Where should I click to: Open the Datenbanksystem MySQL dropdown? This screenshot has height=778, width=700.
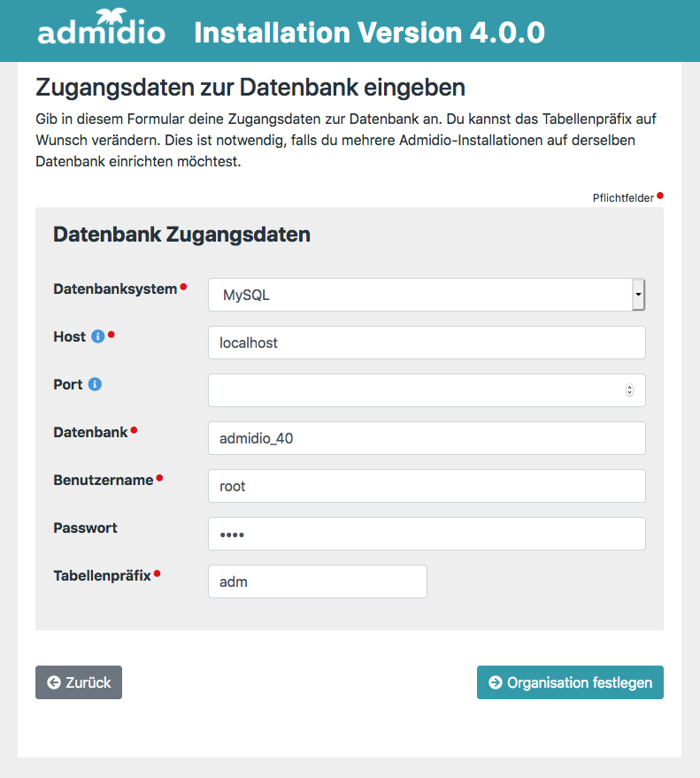(x=426, y=295)
